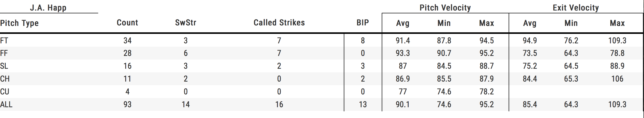
Task: Select the 95.2 max velocity in FF row
Action: click(487, 53)
